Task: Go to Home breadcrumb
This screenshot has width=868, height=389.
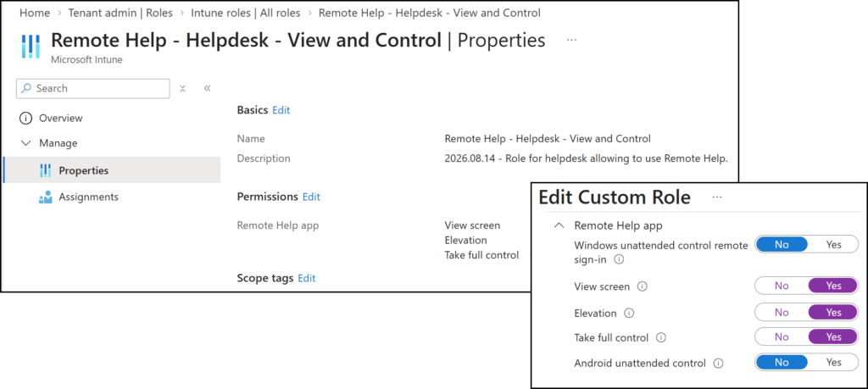Action: 34,12
